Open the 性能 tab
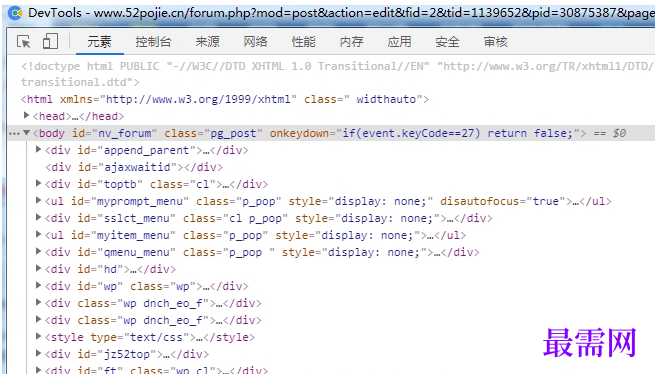The image size is (655, 374). click(x=303, y=42)
